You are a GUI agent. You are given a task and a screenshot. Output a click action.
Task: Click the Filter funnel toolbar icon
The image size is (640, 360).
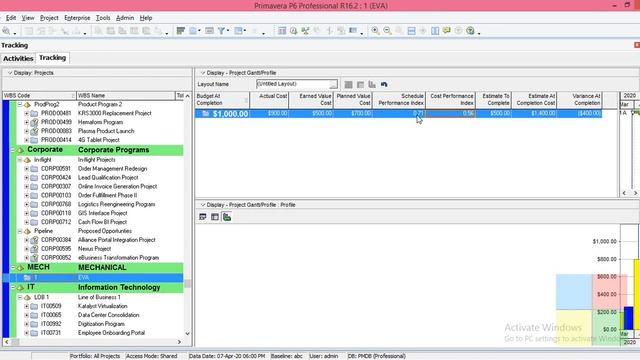[x=221, y=31]
